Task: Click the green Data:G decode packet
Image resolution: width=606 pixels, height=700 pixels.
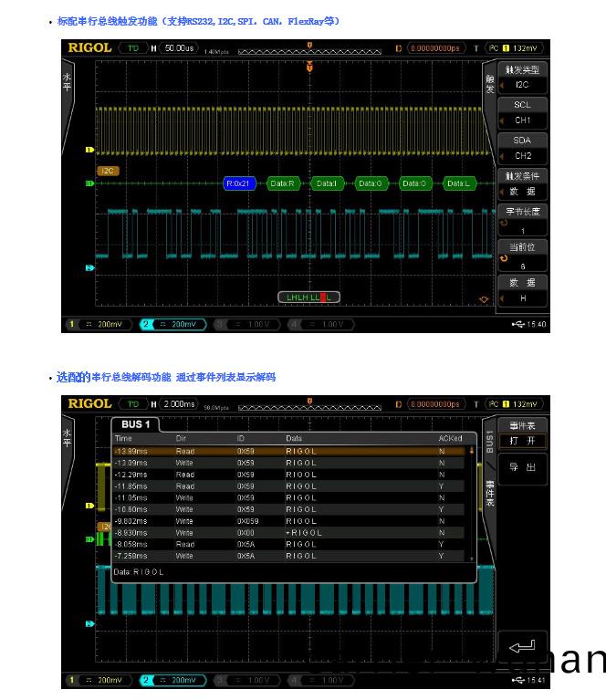Action: pyautogui.click(x=370, y=183)
